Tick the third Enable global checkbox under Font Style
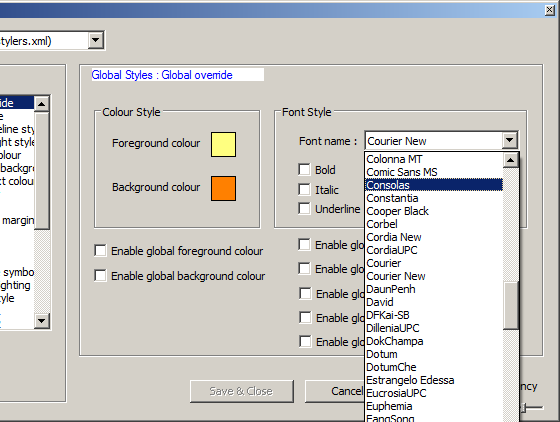The image size is (560, 422). (305, 293)
